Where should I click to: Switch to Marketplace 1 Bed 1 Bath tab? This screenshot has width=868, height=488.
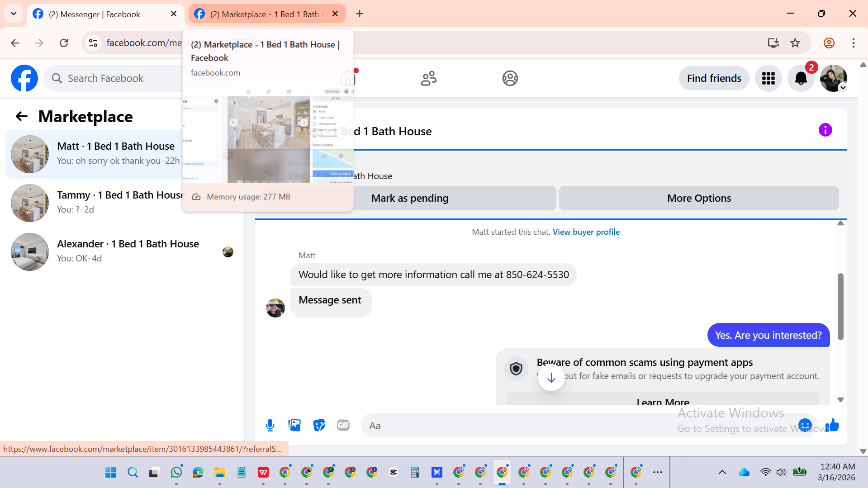click(x=266, y=14)
